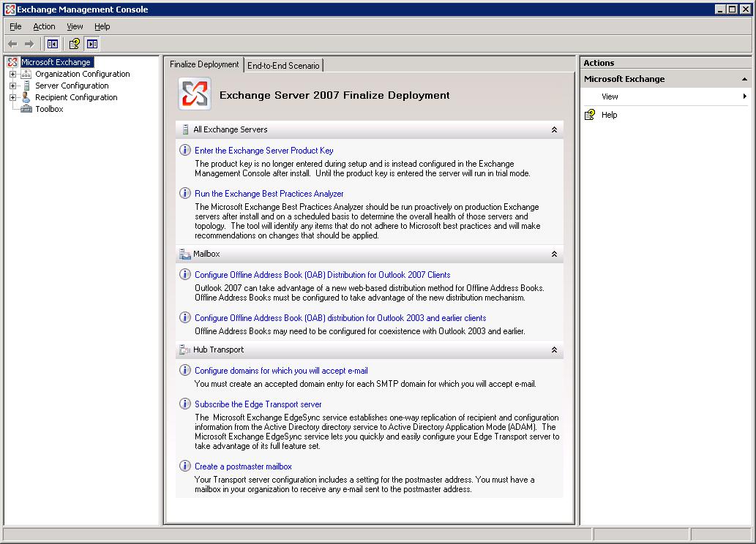This screenshot has height=544, width=756.
Task: Click the Exchange Management Console title bar icon
Action: pyautogui.click(x=10, y=10)
